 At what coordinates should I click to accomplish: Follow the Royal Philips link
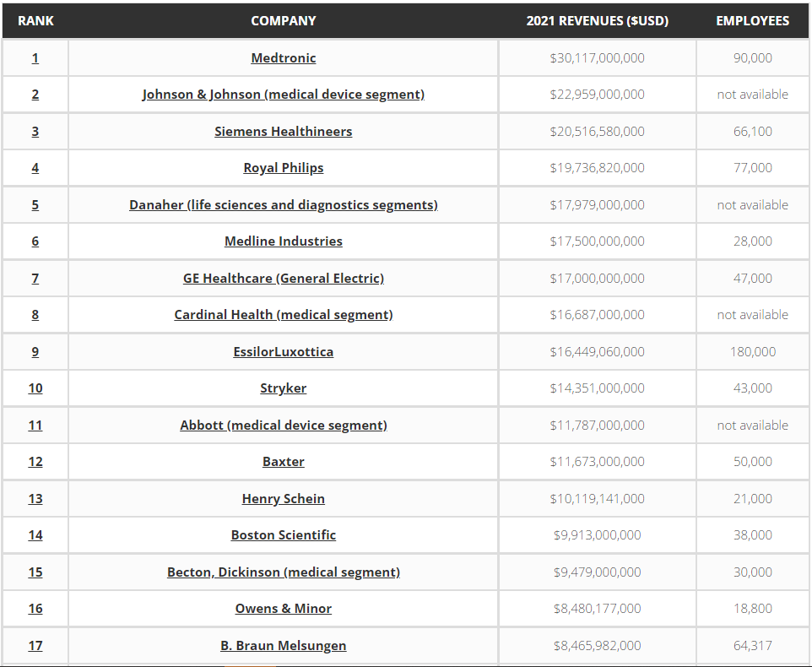pos(284,168)
